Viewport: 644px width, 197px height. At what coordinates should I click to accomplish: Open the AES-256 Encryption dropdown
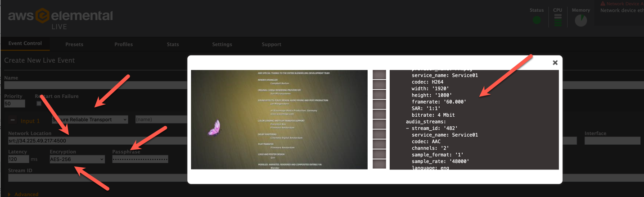pyautogui.click(x=77, y=159)
